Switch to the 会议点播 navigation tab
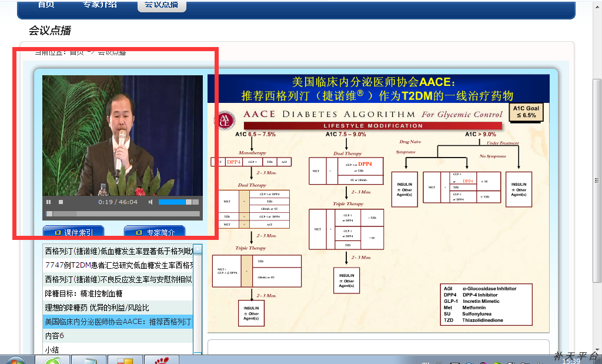 162,5
